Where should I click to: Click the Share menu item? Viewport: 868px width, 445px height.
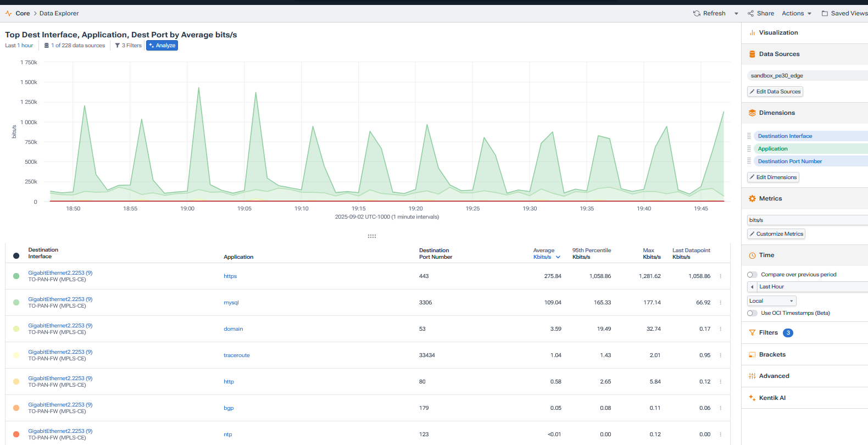pyautogui.click(x=761, y=13)
